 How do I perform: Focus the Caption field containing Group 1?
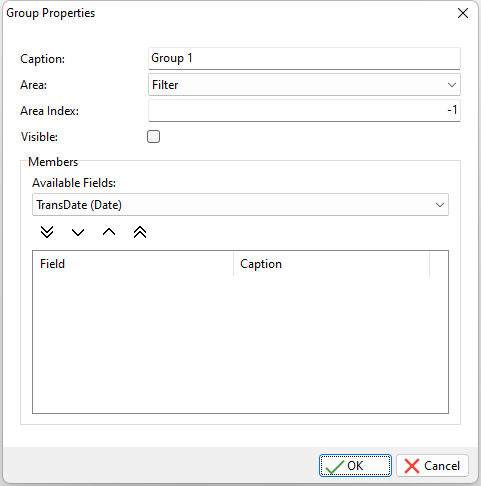pos(304,58)
